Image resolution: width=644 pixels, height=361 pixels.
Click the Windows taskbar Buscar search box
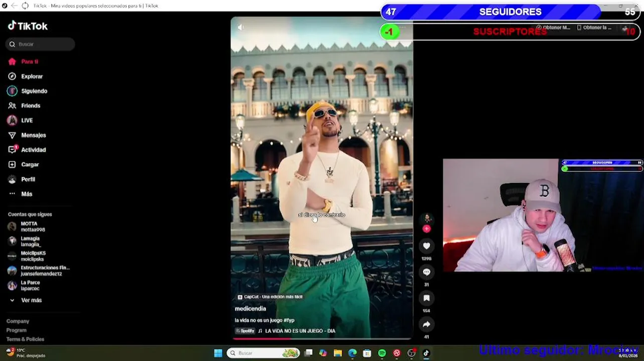tap(263, 353)
